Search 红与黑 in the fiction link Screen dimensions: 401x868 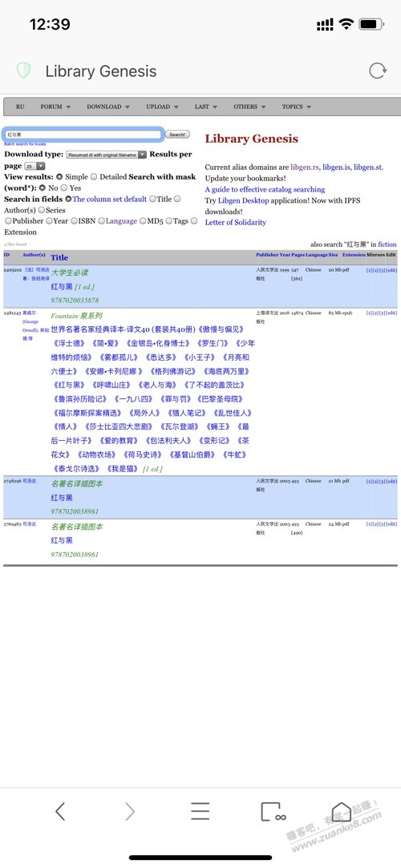click(387, 244)
